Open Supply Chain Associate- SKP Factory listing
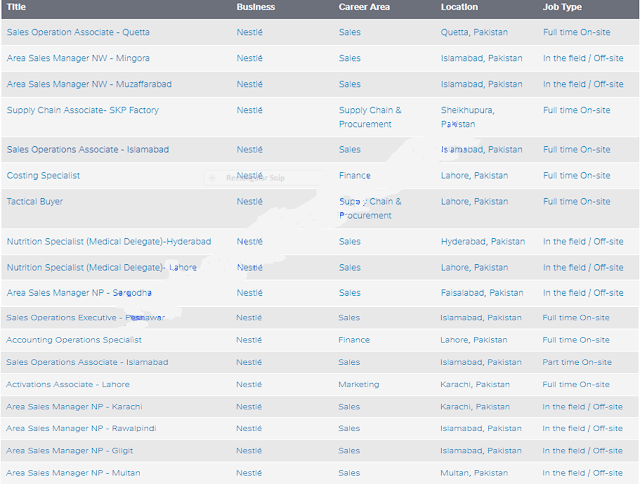The width and height of the screenshot is (640, 484). tap(82, 110)
